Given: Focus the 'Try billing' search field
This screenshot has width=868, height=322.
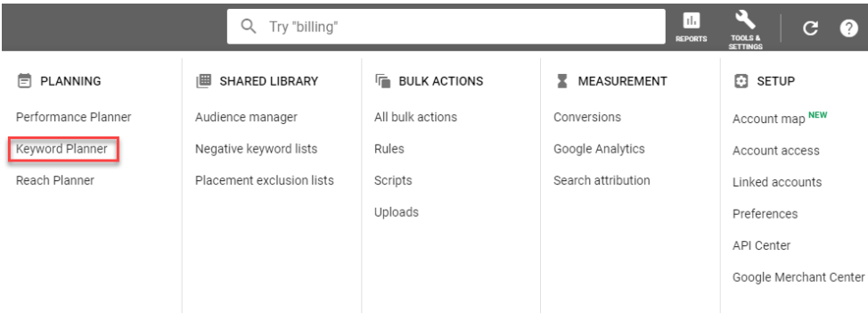Looking at the screenshot, I should click(446, 26).
